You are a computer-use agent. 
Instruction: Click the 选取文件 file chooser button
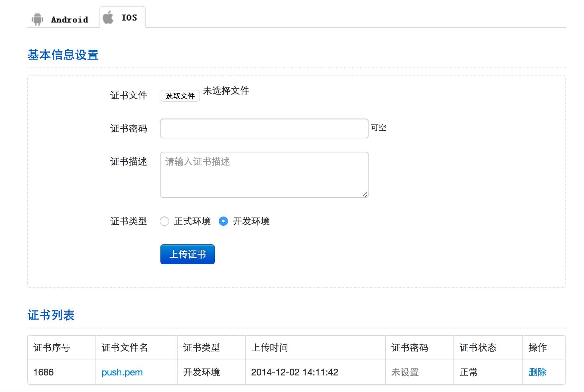(180, 96)
